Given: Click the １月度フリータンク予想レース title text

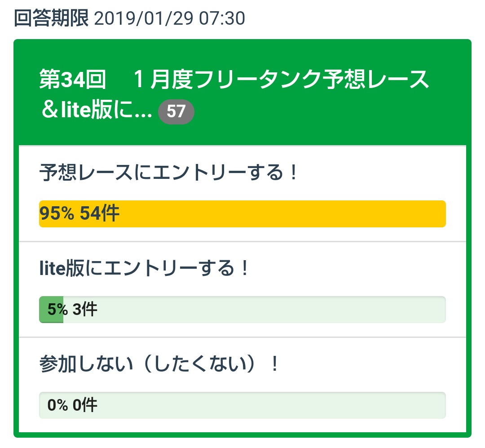Looking at the screenshot, I should 281,80.
